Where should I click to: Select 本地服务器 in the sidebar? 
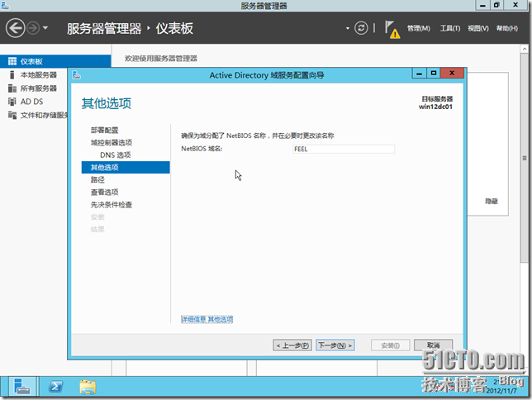point(38,74)
